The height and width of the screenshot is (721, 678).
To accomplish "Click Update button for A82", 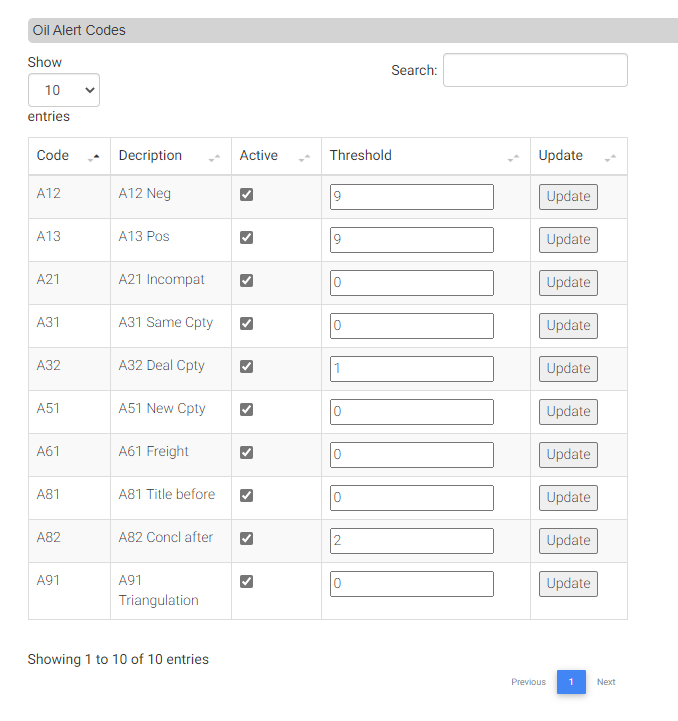I will [x=569, y=541].
